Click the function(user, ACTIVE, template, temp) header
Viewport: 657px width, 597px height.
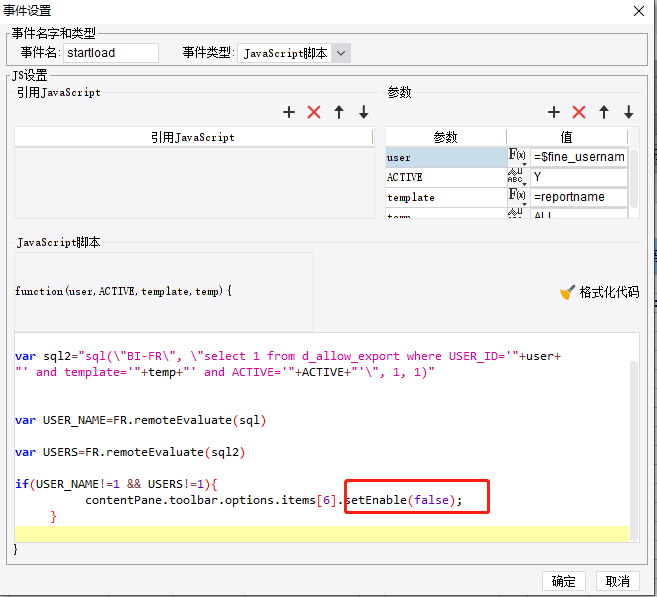pos(124,291)
